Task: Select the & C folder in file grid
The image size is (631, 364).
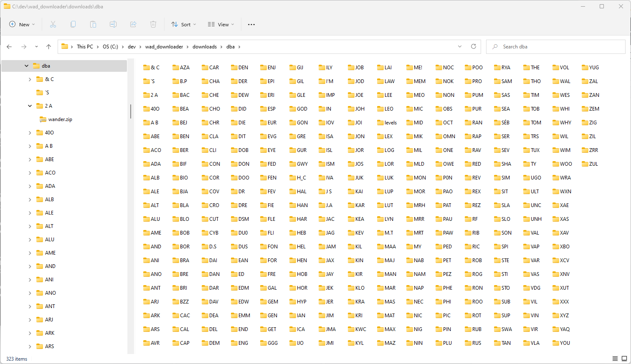Action: tap(151, 68)
